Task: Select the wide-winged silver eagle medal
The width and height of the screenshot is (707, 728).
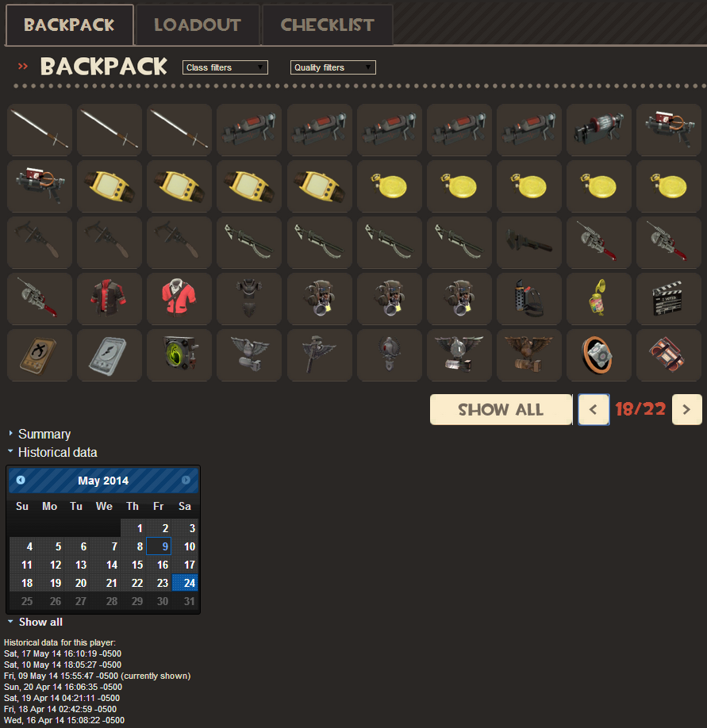Action: tap(459, 354)
